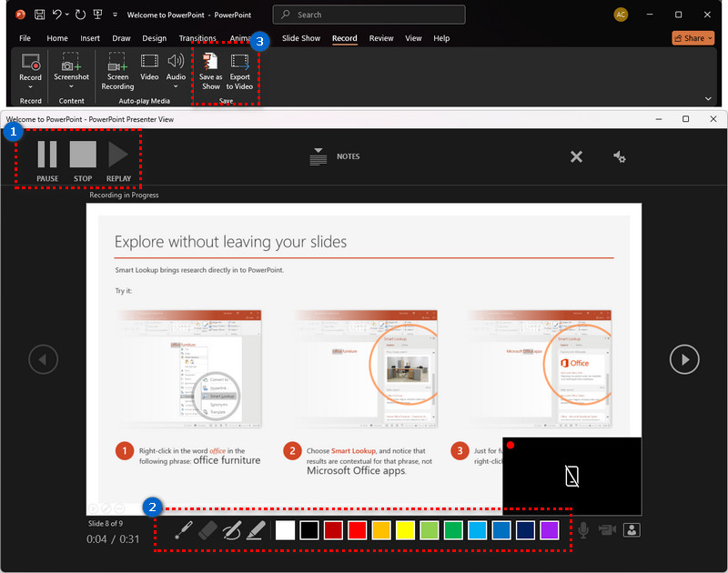Insert Video from ribbon

click(x=149, y=67)
